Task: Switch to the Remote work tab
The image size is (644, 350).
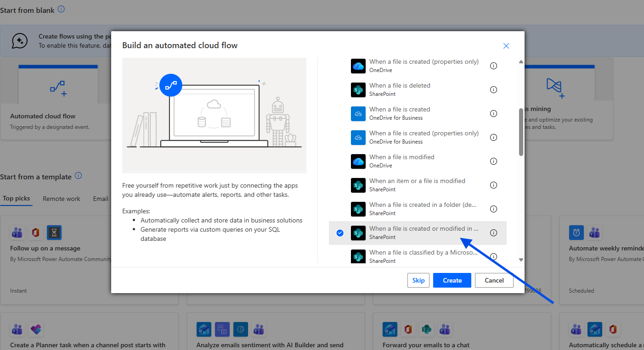Action: (x=62, y=199)
